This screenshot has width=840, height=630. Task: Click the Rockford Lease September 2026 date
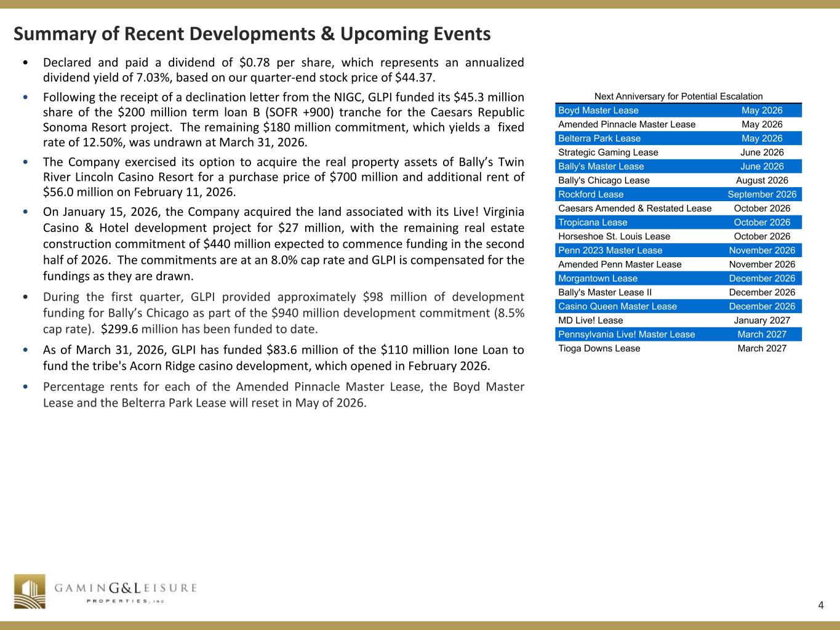tap(762, 194)
